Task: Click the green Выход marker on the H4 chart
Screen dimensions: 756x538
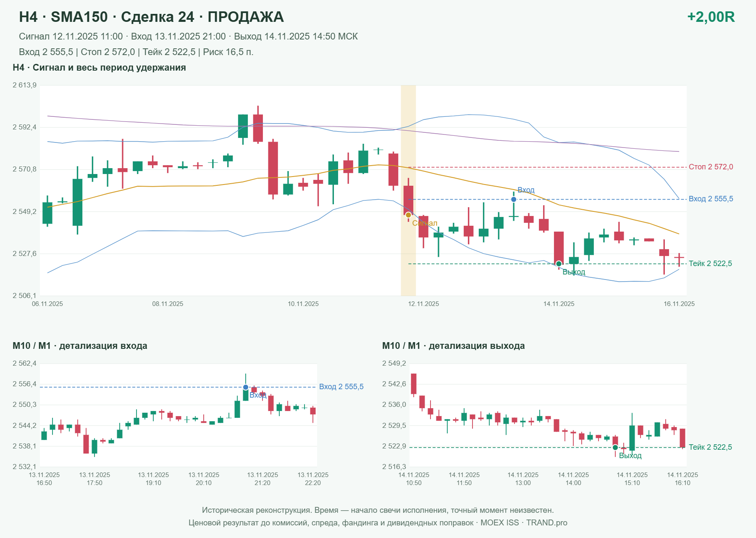Action: pos(559,264)
